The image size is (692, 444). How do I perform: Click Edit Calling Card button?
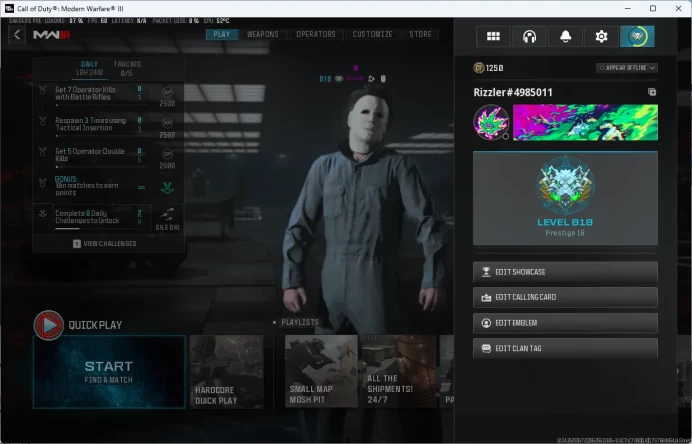(x=565, y=297)
